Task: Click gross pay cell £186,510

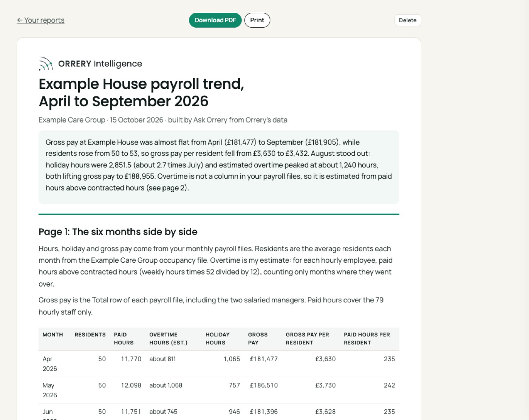Action: click(x=264, y=386)
